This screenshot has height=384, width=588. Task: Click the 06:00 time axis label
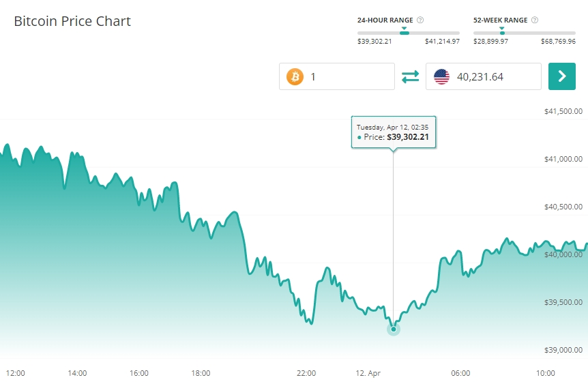click(x=460, y=373)
